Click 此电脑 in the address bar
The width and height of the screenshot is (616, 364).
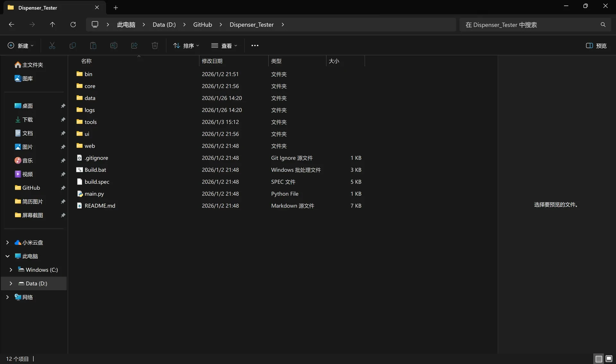[126, 25]
